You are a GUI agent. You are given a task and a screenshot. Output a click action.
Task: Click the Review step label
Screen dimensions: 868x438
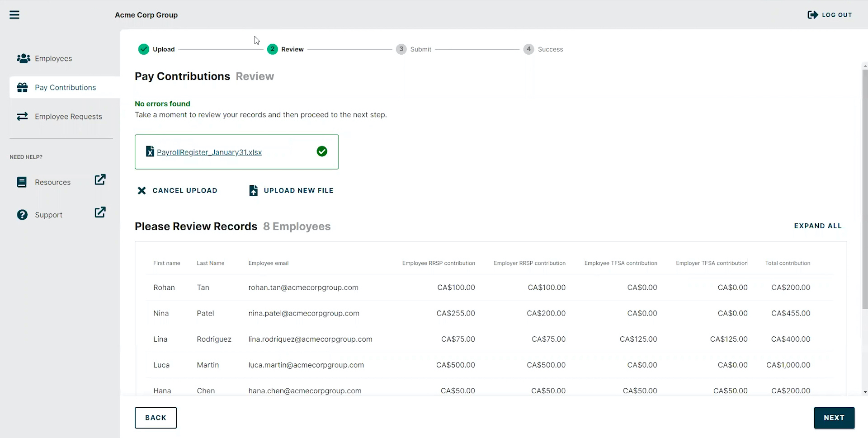pyautogui.click(x=292, y=49)
